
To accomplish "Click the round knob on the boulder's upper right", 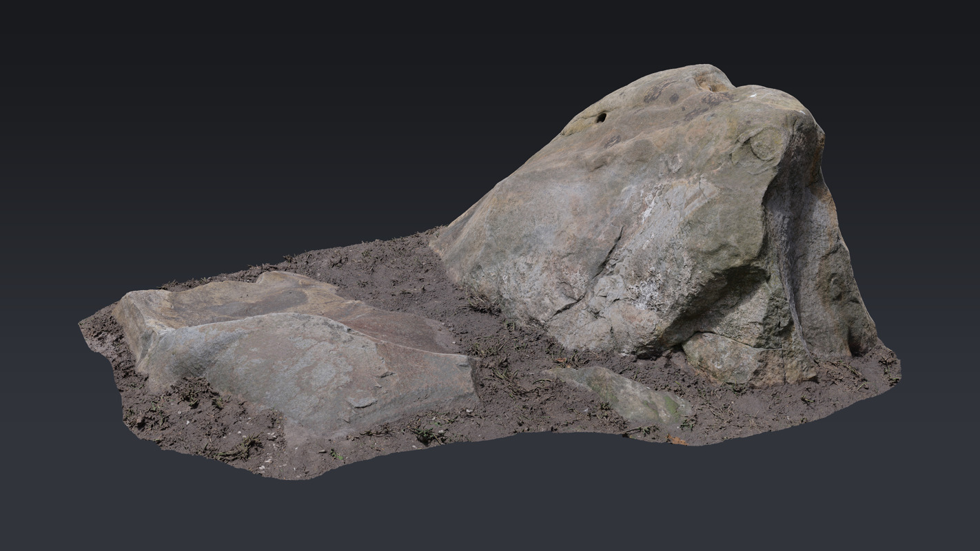I will [764, 145].
